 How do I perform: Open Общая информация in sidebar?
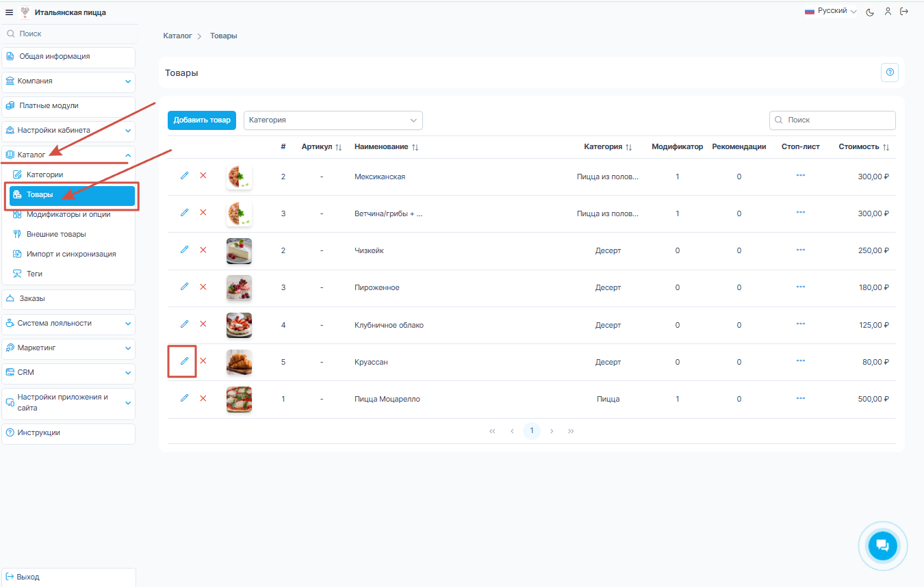click(x=68, y=56)
